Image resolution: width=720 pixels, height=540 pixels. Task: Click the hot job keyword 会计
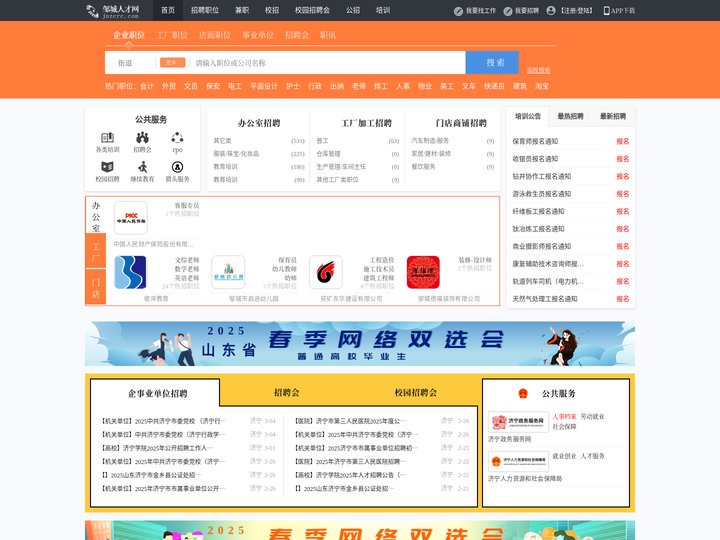(x=147, y=86)
